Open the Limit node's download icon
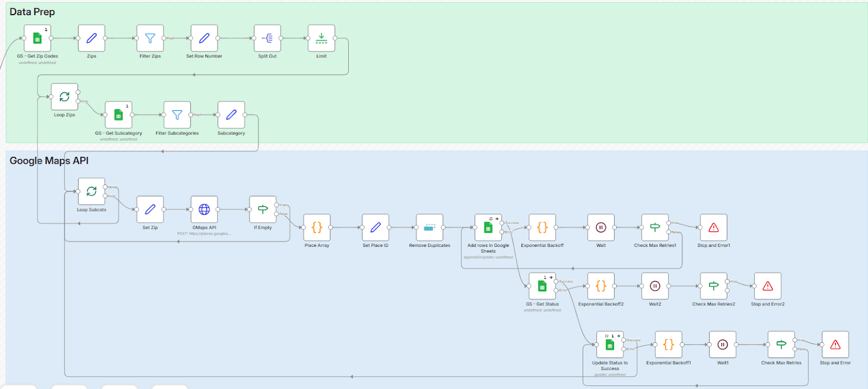Screen dimensions: 868x389 (x=321, y=39)
